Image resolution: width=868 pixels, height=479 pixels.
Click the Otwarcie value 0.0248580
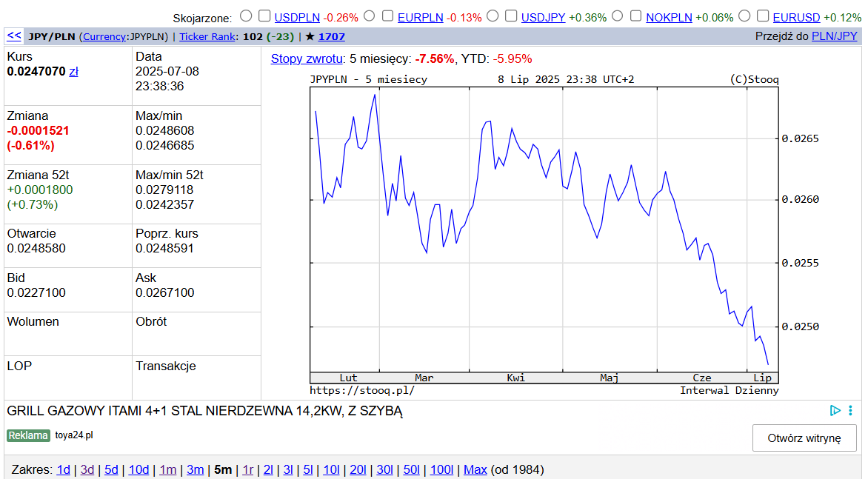pyautogui.click(x=36, y=248)
